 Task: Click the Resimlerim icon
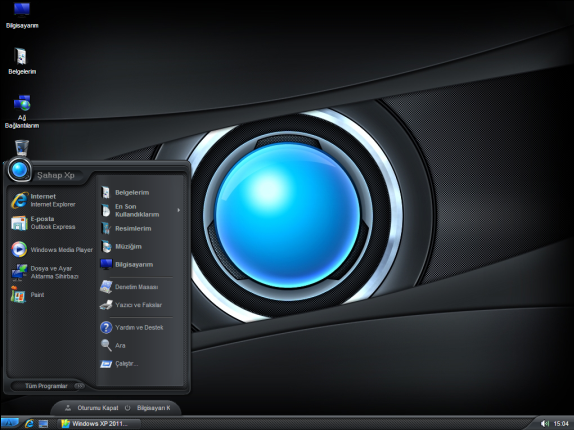coord(106,228)
